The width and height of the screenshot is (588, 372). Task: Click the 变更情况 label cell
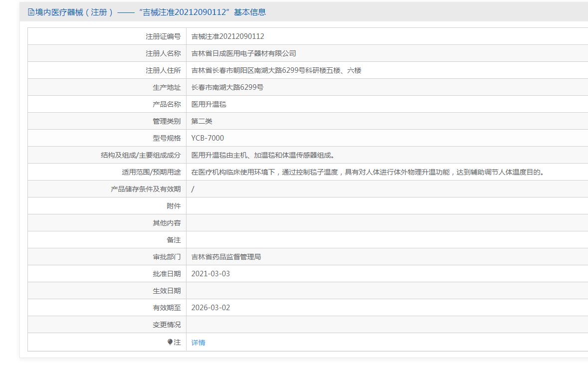(x=167, y=325)
